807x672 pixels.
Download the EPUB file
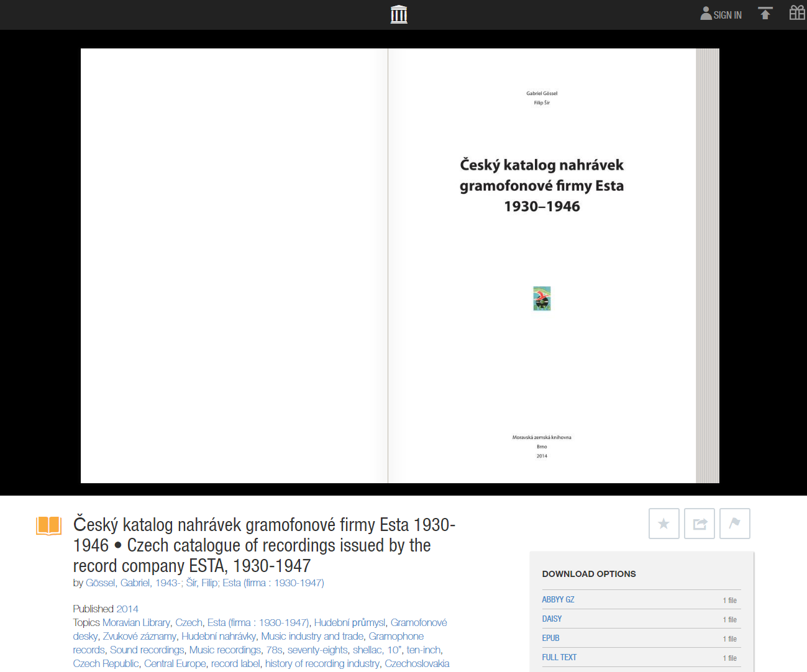click(550, 638)
